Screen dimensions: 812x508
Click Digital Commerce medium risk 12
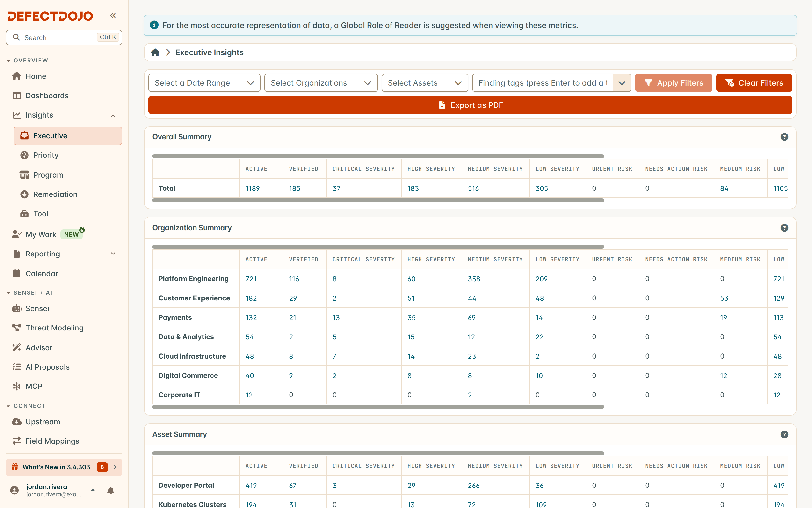[x=724, y=376]
